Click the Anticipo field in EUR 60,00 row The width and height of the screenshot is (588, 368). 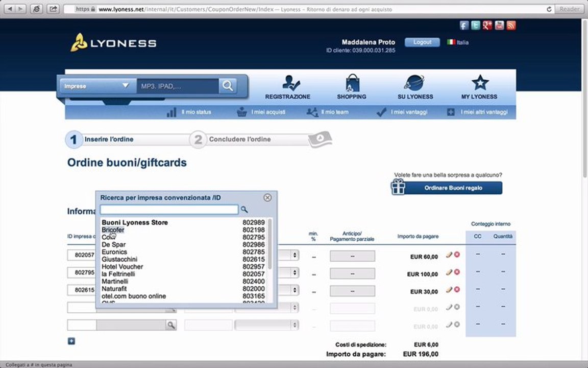click(x=352, y=256)
